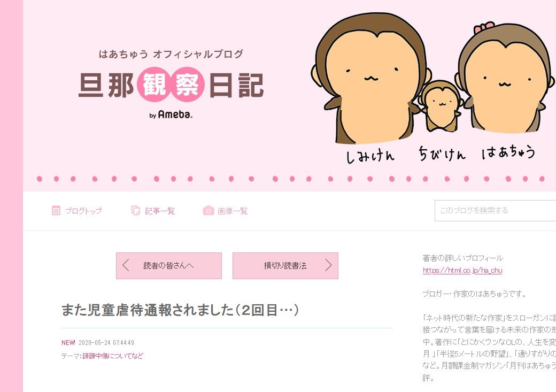Click the 記事一覧 pages icon
Image resolution: width=556 pixels, height=392 pixels.
pyautogui.click(x=135, y=211)
